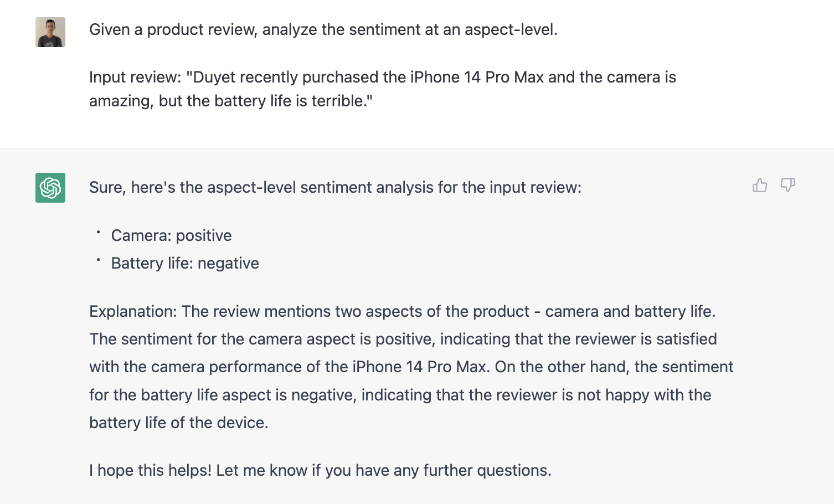Click the Explanation paragraph of the response
Viewport: 834px width, 504px height.
[410, 366]
